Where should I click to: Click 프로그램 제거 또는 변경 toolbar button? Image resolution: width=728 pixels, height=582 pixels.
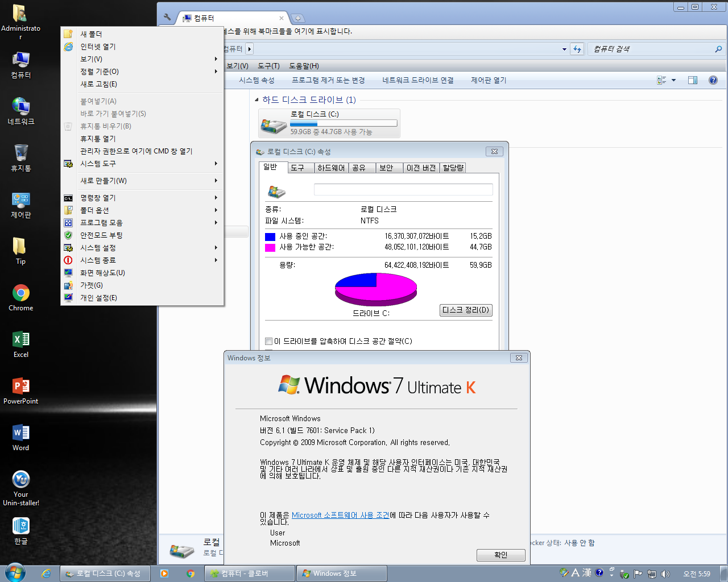point(328,80)
